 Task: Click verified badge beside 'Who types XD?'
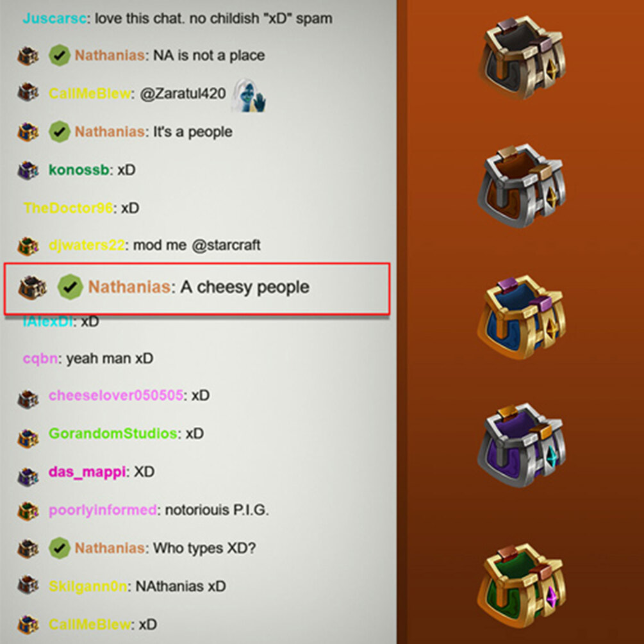pyautogui.click(x=60, y=549)
